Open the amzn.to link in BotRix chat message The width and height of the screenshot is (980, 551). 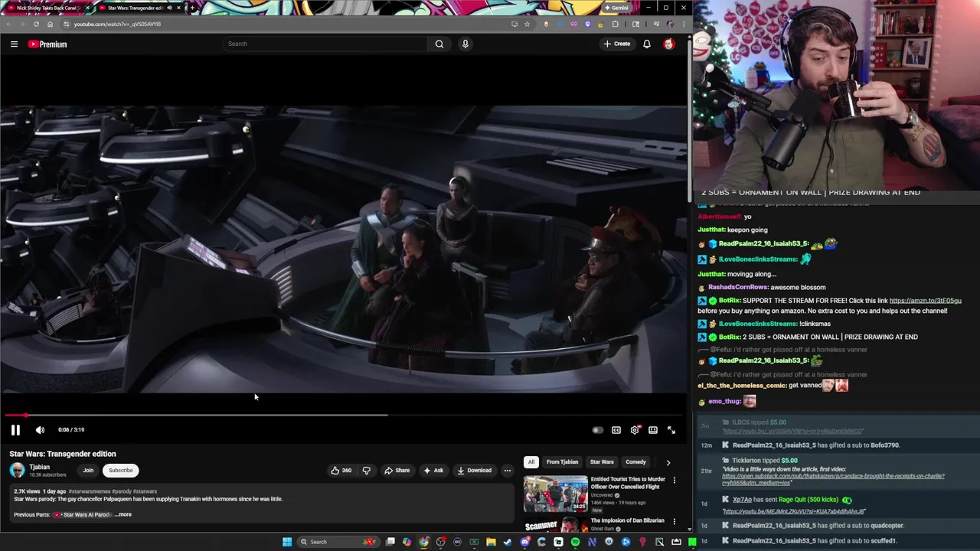pos(925,301)
